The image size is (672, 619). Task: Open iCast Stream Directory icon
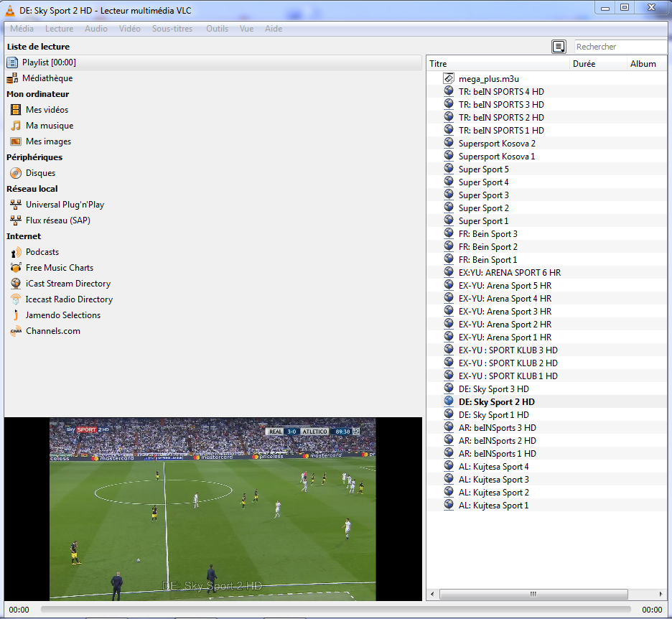pos(16,284)
